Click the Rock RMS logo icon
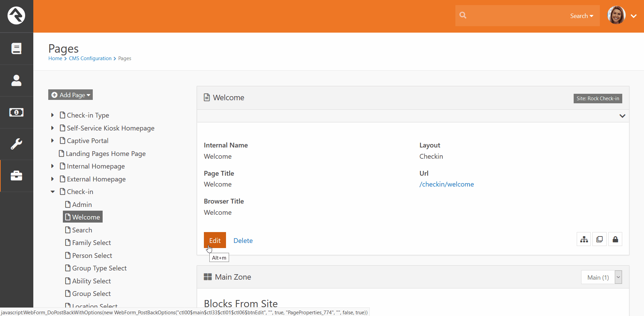Screen dimensions: 644x316 pyautogui.click(x=16, y=16)
